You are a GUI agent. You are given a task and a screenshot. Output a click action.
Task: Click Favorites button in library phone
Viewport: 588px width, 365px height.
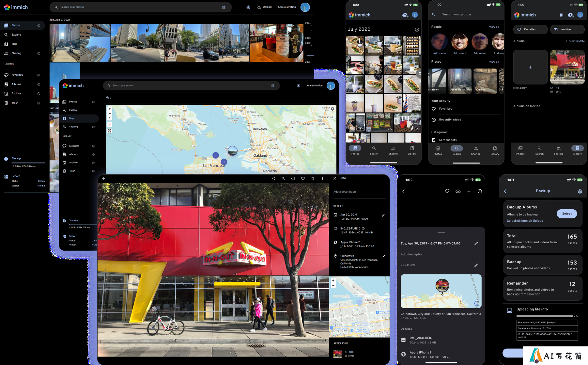click(x=531, y=30)
